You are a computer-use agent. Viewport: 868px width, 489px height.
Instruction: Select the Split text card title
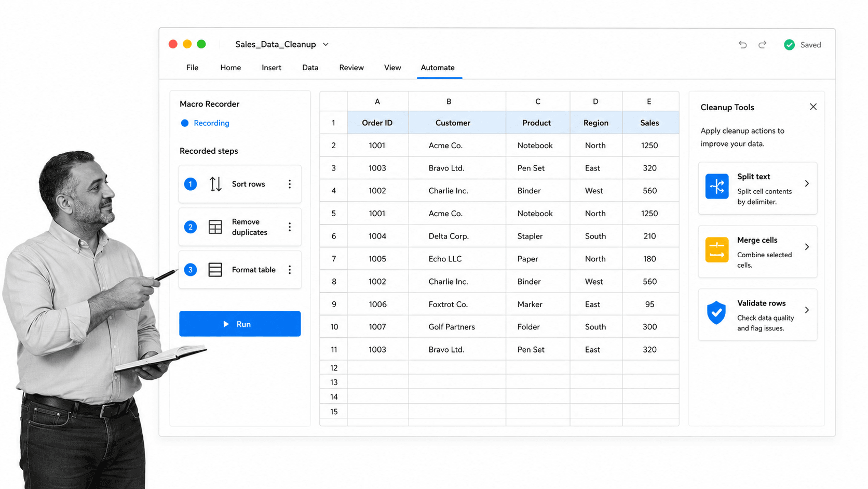point(754,177)
